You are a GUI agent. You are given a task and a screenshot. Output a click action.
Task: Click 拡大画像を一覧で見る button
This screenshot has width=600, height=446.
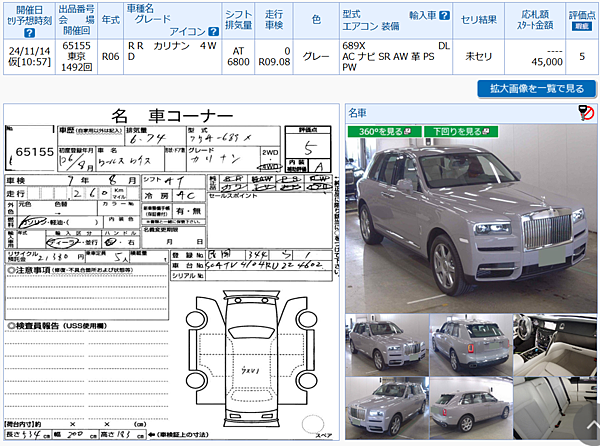pyautogui.click(x=536, y=89)
